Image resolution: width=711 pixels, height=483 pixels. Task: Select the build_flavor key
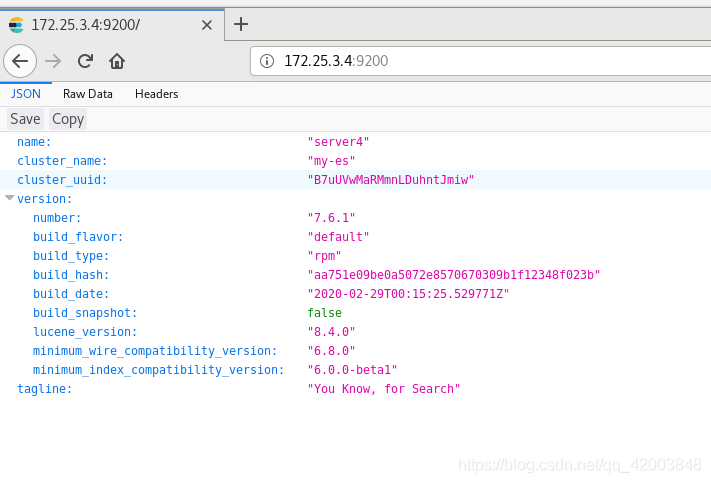(x=78, y=237)
